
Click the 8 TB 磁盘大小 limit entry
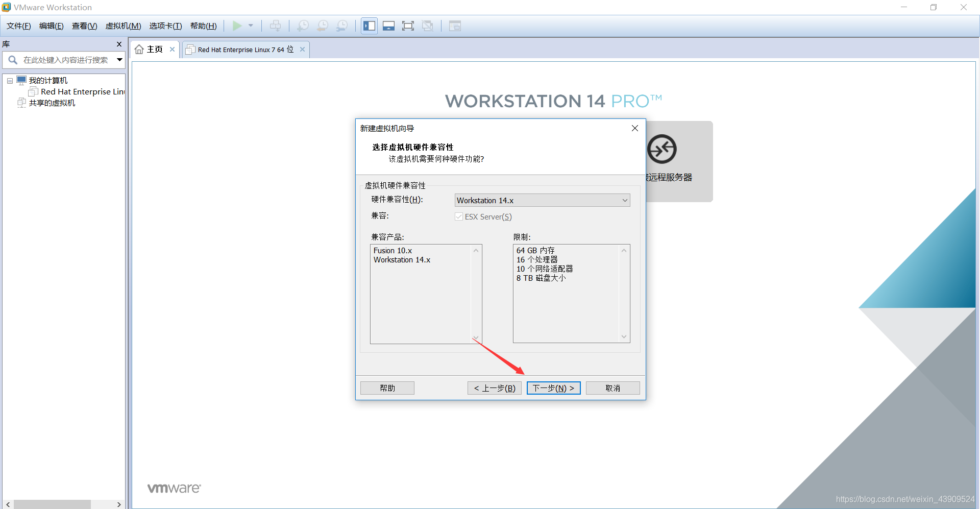pos(541,278)
